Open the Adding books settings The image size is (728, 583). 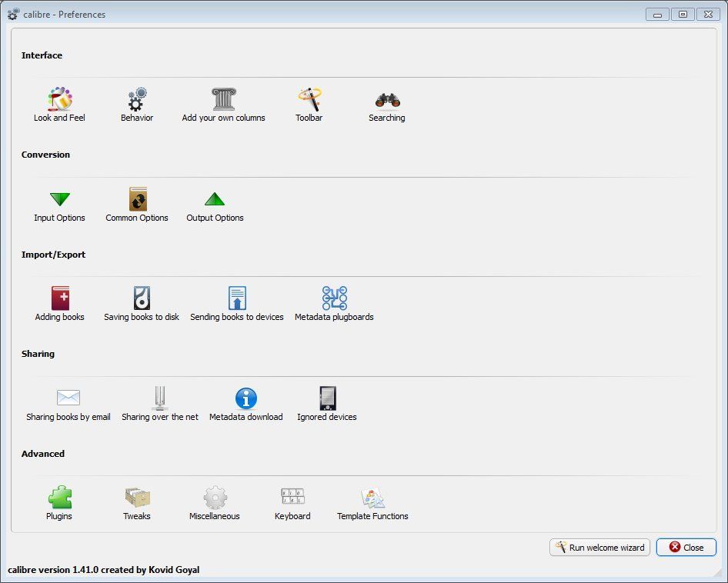pos(58,298)
